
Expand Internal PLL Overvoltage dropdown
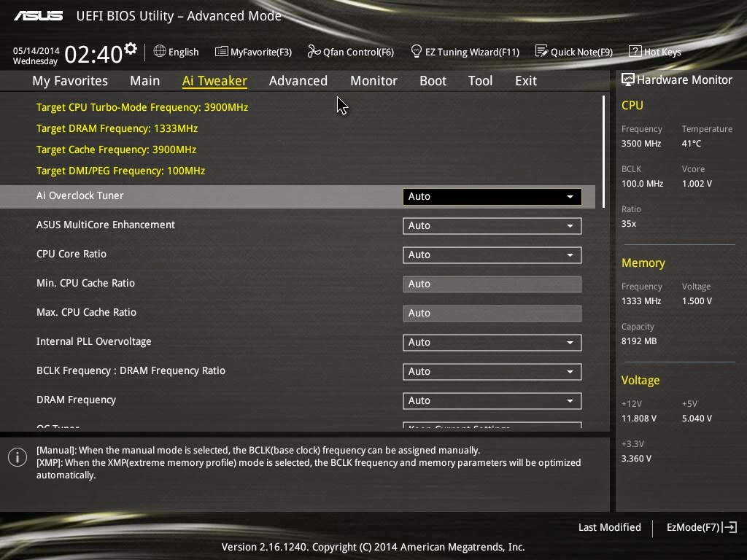pos(492,343)
